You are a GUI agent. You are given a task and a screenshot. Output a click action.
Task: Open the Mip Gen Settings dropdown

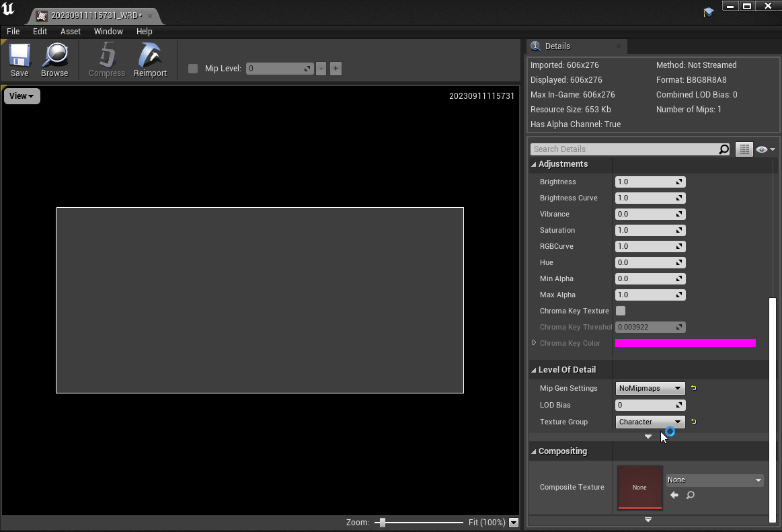[650, 388]
